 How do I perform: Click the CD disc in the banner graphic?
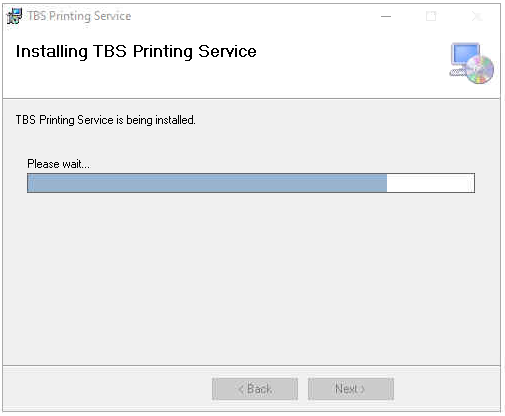tap(479, 70)
